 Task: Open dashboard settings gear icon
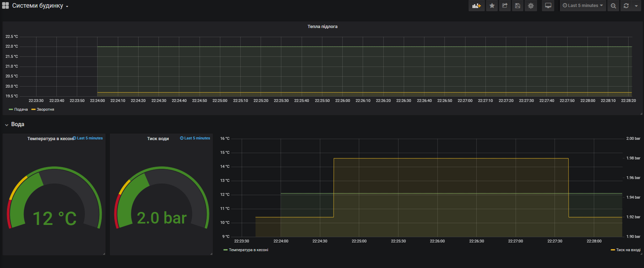[531, 6]
